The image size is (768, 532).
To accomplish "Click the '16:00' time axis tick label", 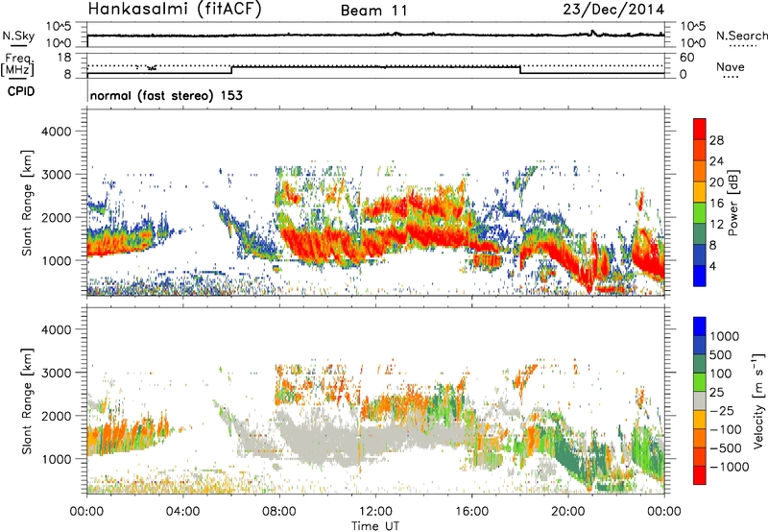I will point(471,512).
